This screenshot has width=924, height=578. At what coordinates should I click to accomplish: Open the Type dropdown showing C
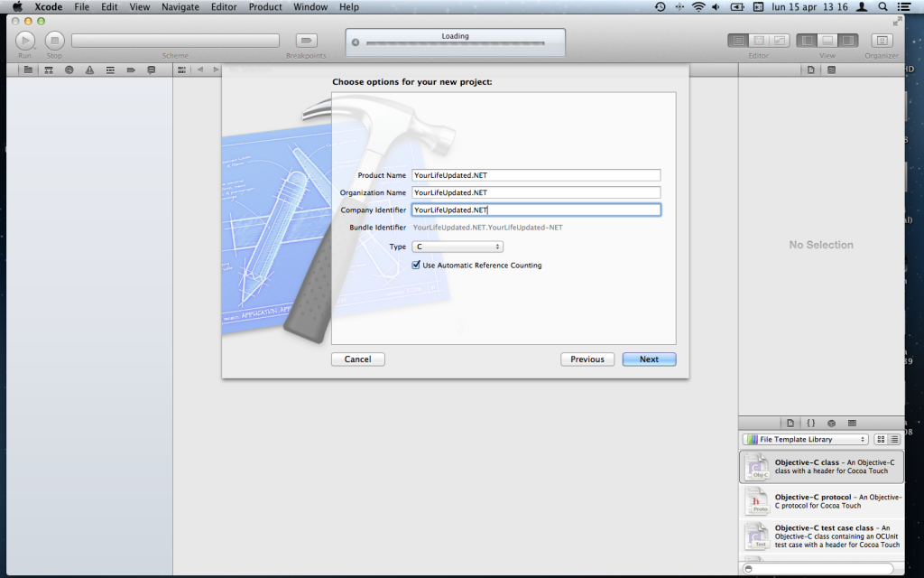457,247
